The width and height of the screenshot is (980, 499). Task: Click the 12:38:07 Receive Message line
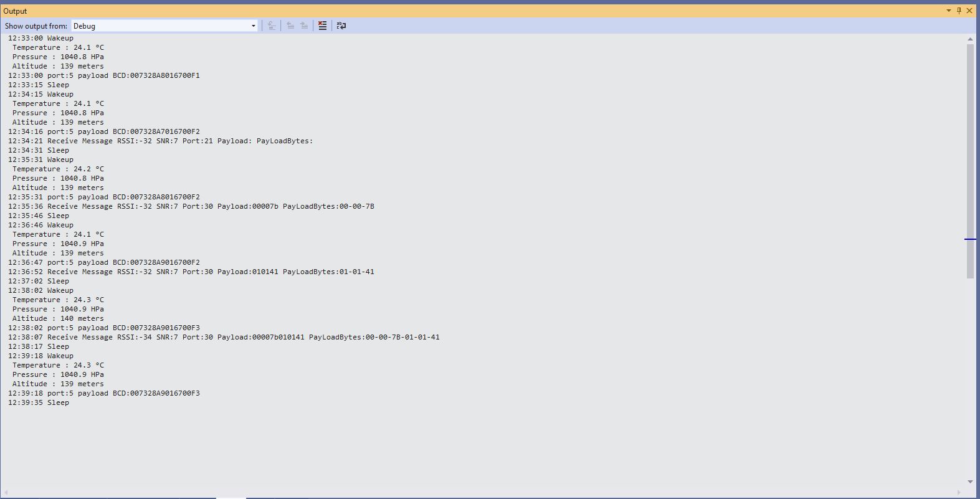[223, 337]
